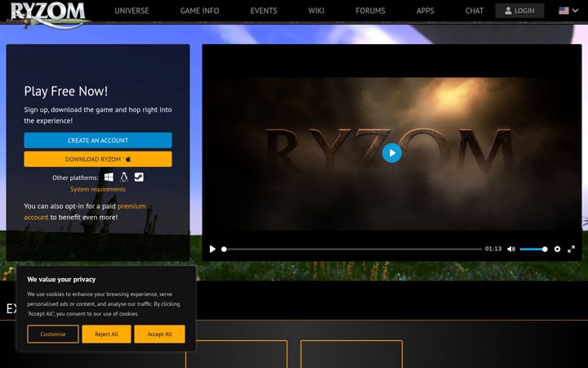588x368 pixels.
Task: Open the Ryzom logo homepage link
Action: (48, 14)
